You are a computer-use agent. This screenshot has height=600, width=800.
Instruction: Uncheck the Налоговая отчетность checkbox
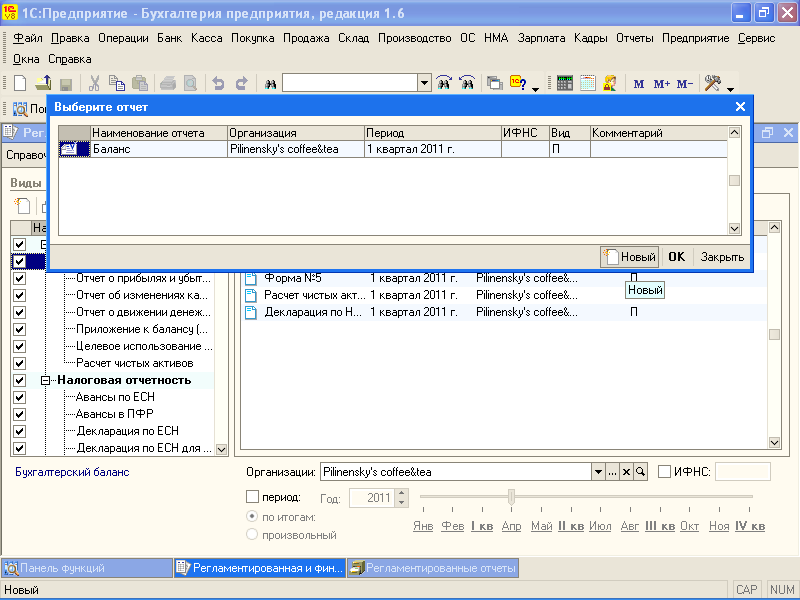click(19, 380)
